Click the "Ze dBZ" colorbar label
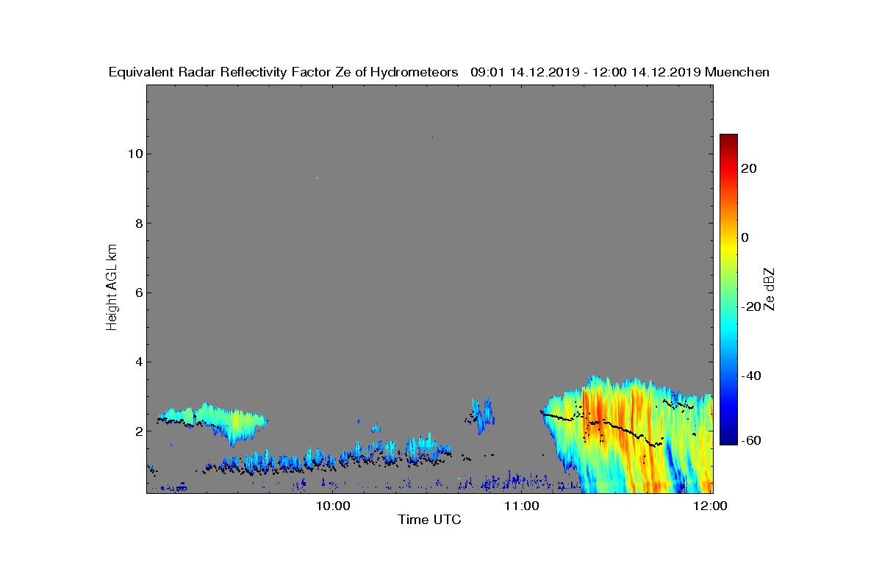The height and width of the screenshot is (588, 882). [770, 289]
